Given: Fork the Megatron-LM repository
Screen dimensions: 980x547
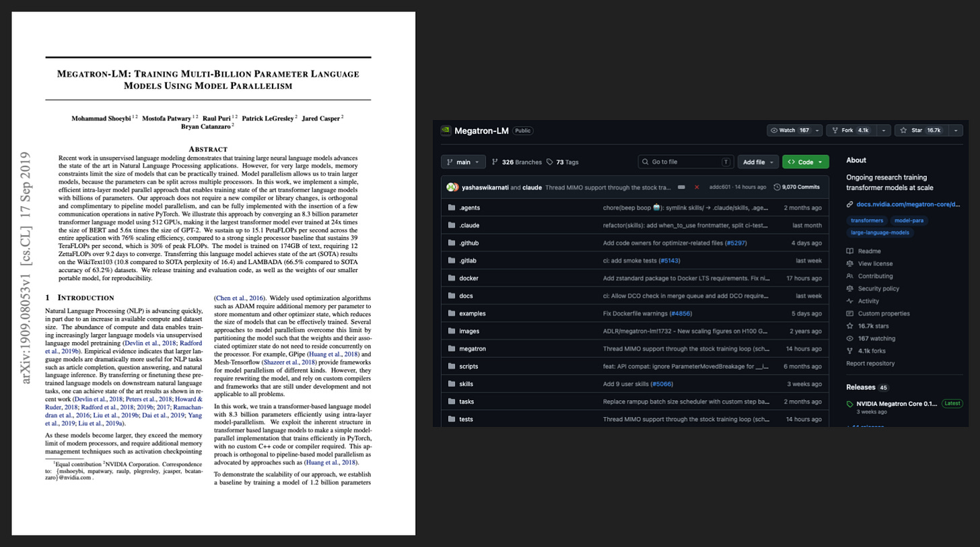Looking at the screenshot, I should coord(851,131).
